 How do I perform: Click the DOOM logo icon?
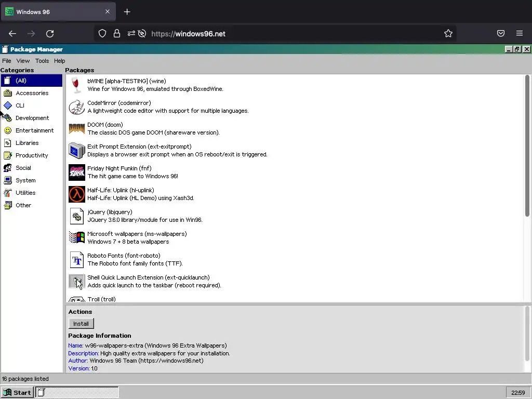(77, 129)
